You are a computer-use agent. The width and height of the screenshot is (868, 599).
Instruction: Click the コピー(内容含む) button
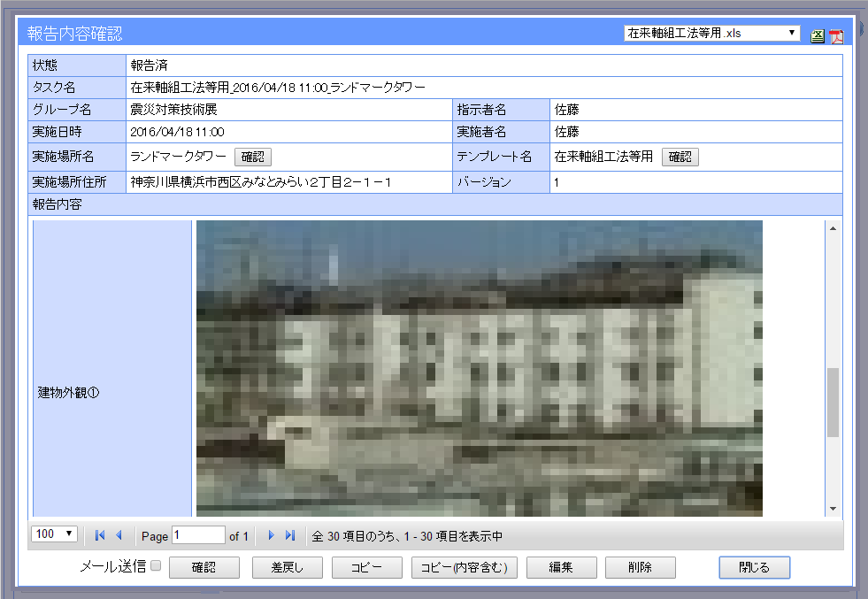tap(465, 567)
